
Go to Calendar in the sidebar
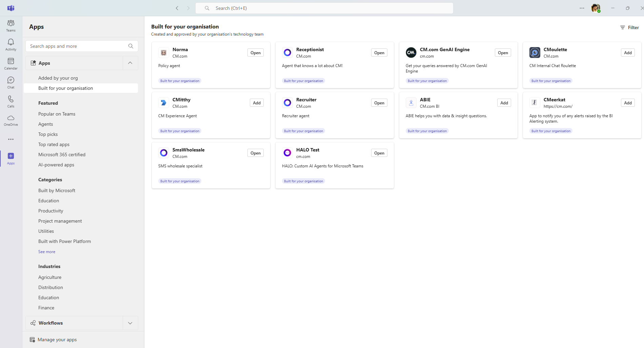[x=11, y=63]
